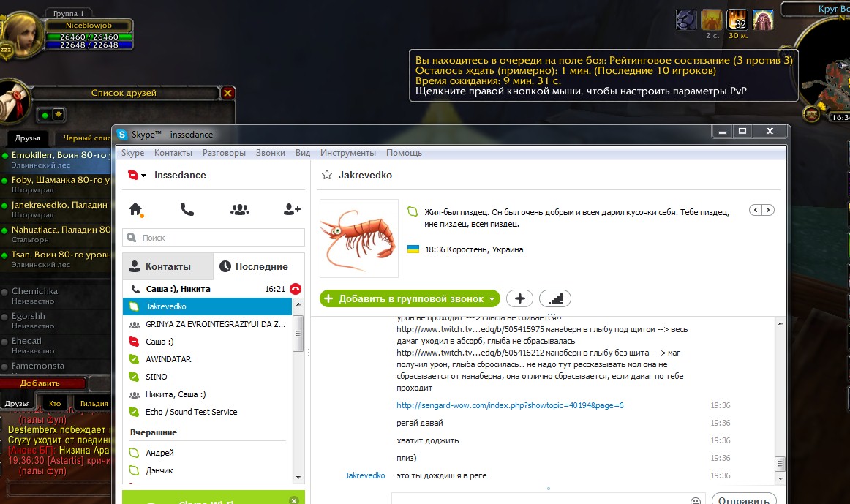Open the Skype menu
The width and height of the screenshot is (850, 504).
click(x=133, y=153)
